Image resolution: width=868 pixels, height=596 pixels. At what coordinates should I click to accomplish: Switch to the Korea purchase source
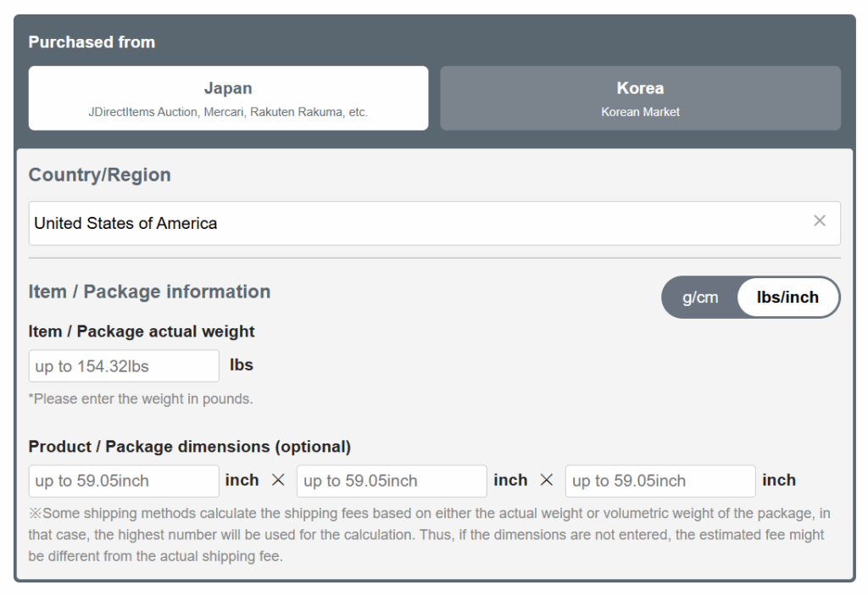(x=640, y=97)
